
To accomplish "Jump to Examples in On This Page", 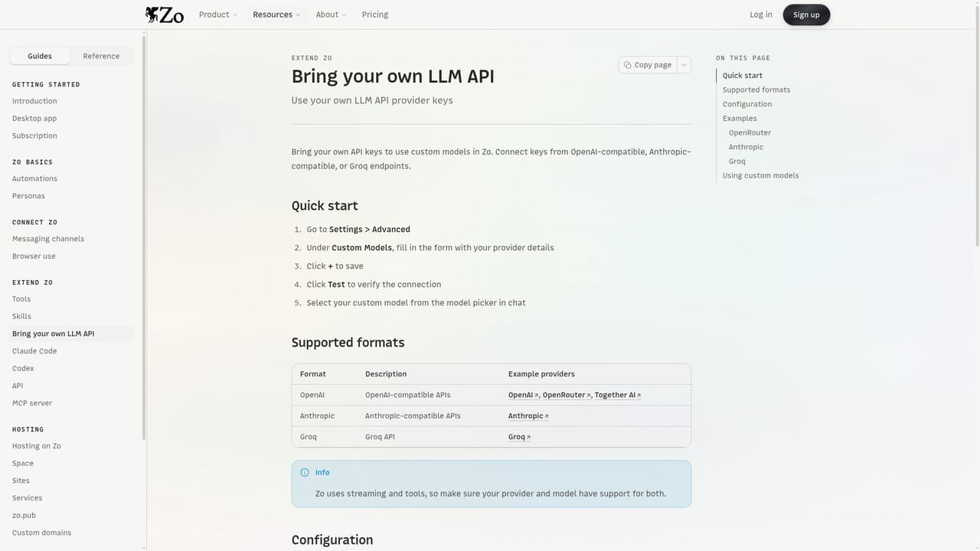I will [740, 119].
